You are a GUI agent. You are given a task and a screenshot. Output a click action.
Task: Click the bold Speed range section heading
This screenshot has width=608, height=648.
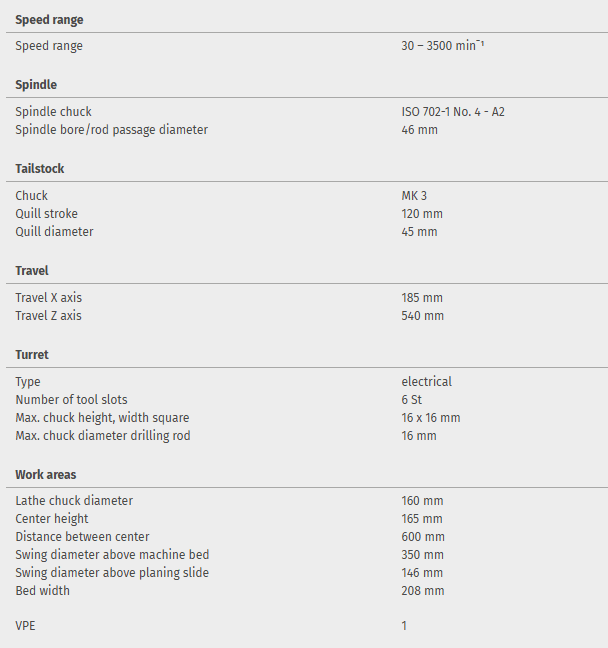(x=49, y=20)
